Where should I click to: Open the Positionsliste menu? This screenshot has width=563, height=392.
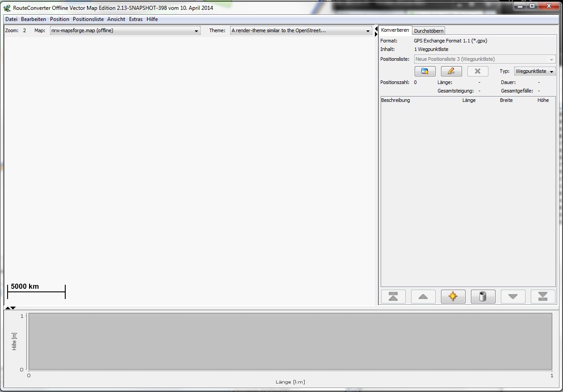pos(88,19)
